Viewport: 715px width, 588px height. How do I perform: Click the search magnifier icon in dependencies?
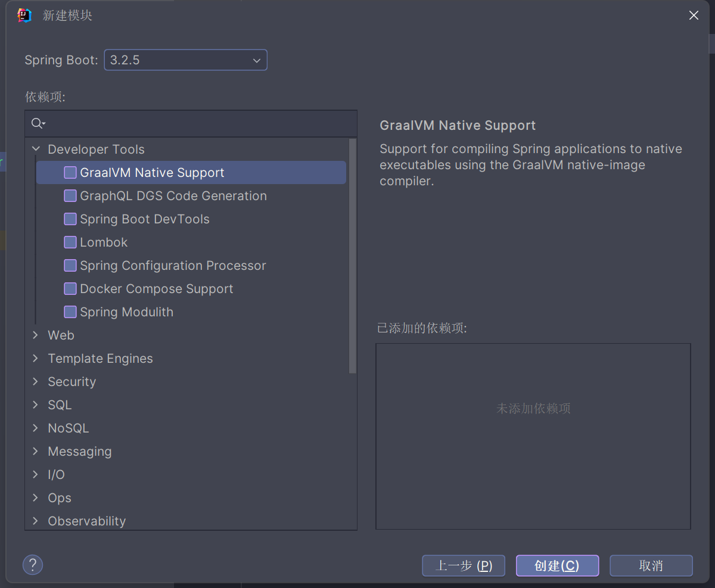click(38, 123)
